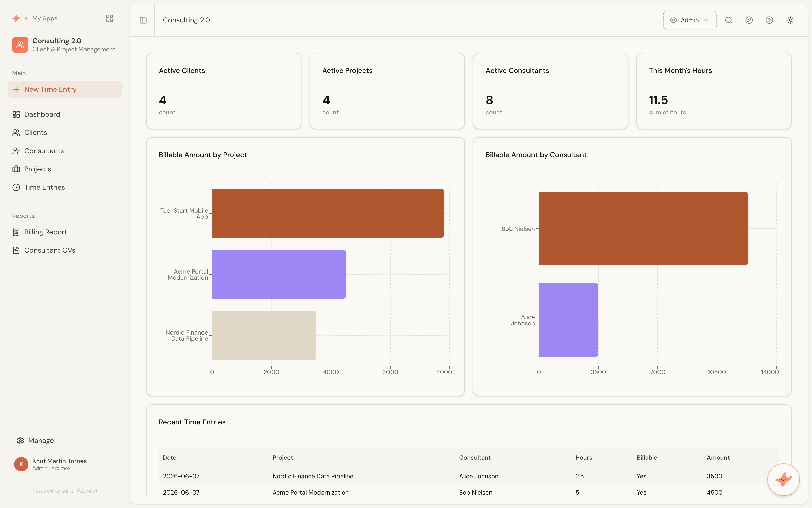
Task: Click the user avatar K
Action: click(21, 464)
